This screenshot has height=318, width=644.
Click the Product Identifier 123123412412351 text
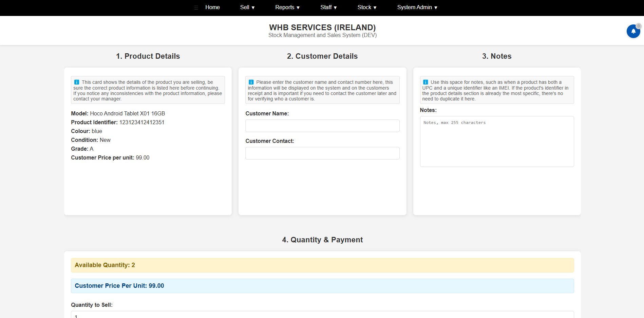(117, 122)
